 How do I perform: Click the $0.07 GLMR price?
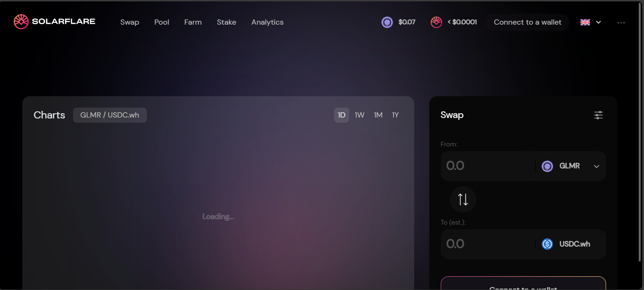pos(407,22)
